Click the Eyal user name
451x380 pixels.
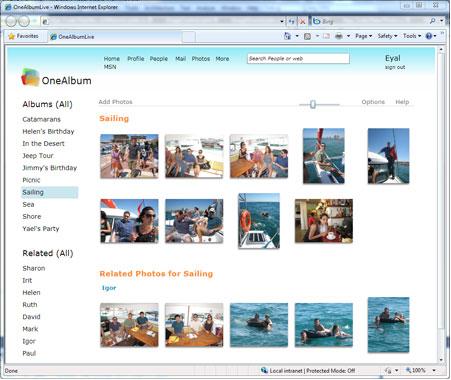393,58
